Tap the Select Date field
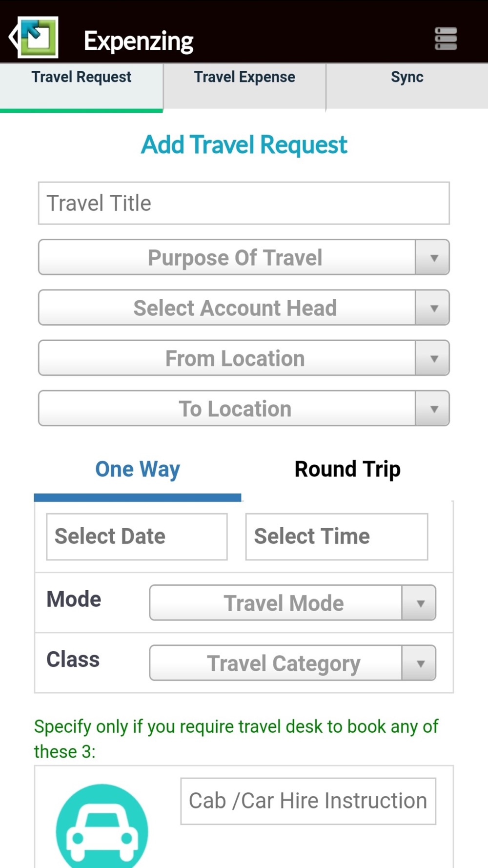488x868 pixels. pyautogui.click(x=137, y=537)
